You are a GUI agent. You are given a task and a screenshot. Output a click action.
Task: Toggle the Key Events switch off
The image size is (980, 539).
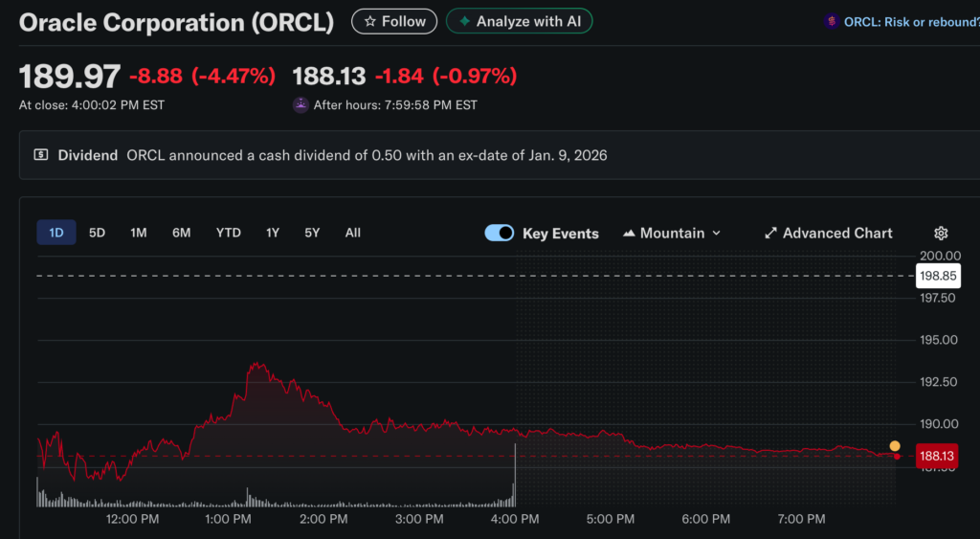coord(500,234)
